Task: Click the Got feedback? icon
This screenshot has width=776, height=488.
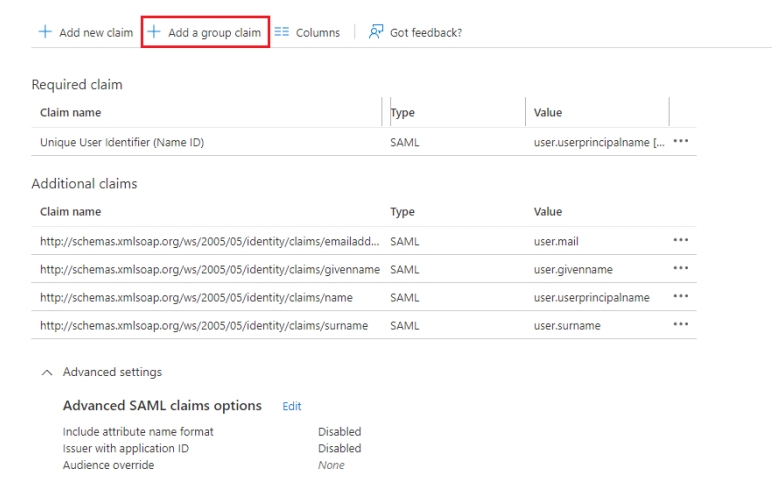Action: click(x=376, y=33)
